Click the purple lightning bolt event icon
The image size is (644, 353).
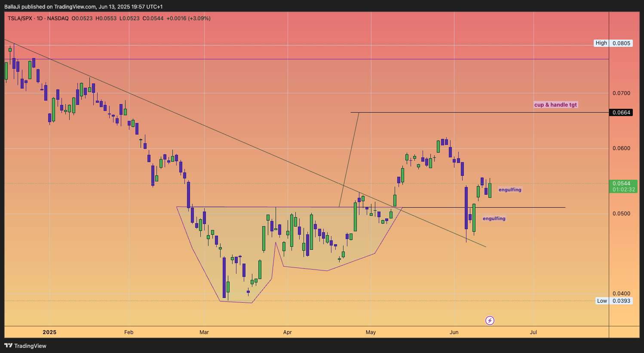point(490,320)
